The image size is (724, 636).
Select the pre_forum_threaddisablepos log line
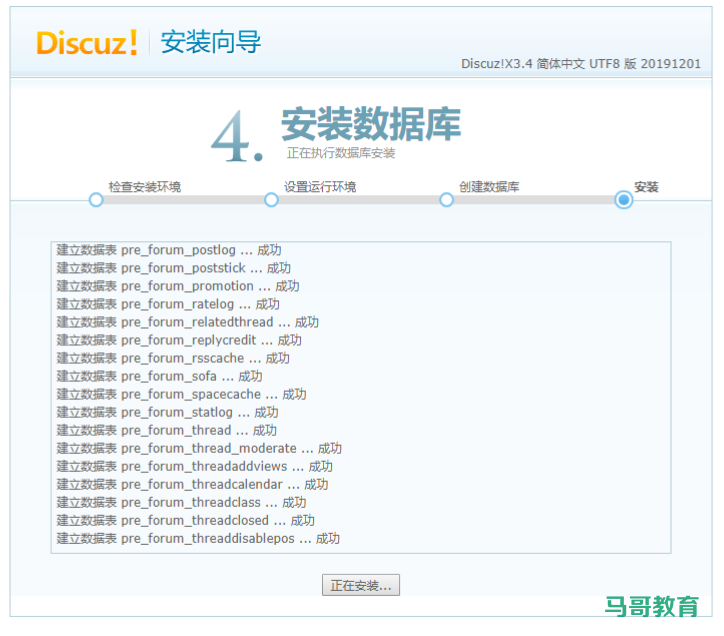[x=198, y=538]
